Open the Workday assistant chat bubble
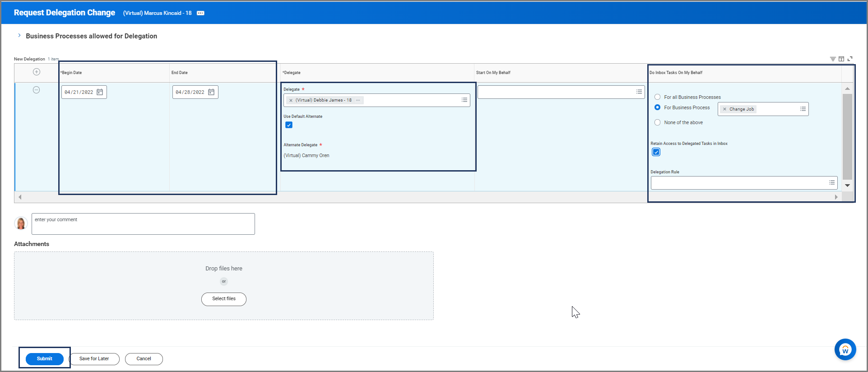Viewport: 868px width, 372px height. pyautogui.click(x=845, y=349)
